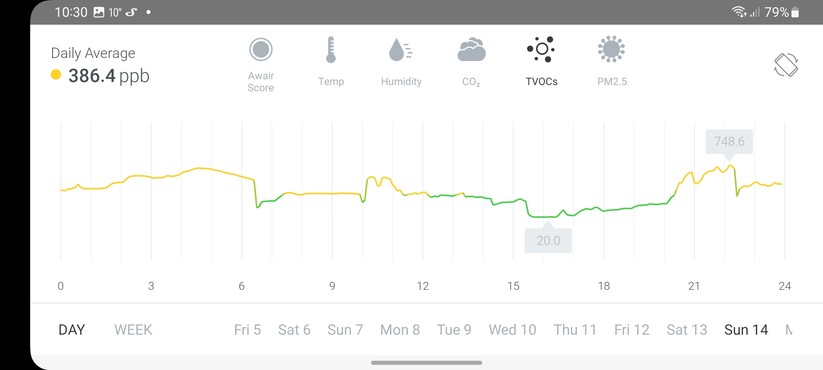
Task: Select Sat 13 date
Action: [687, 330]
